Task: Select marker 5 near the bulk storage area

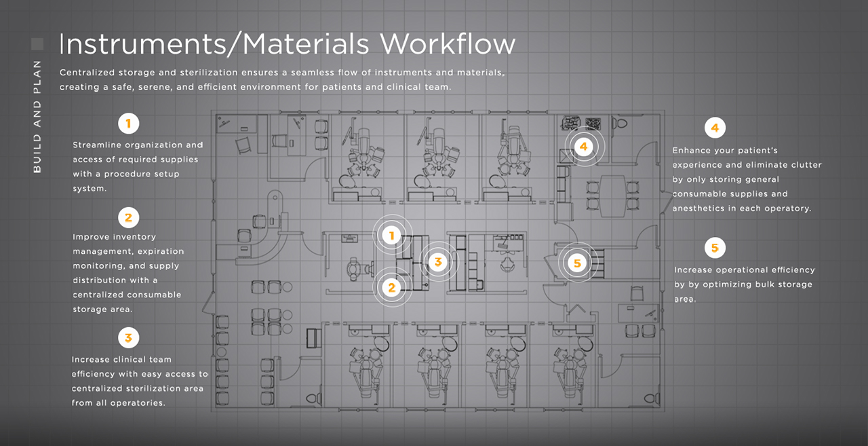Action: click(x=578, y=261)
